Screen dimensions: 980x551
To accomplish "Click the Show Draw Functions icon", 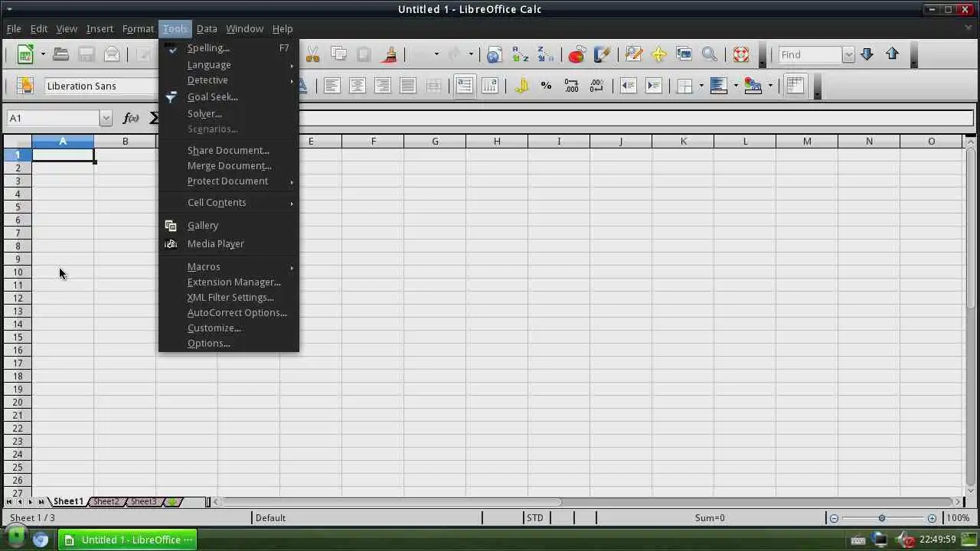I will click(602, 54).
